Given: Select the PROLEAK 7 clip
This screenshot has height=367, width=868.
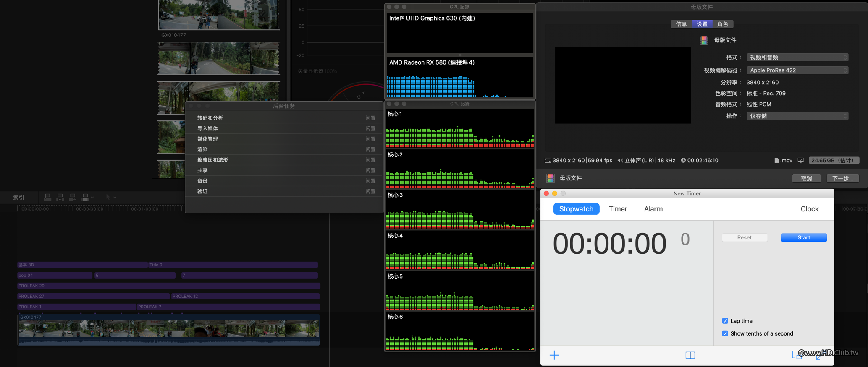Looking at the screenshot, I should [x=228, y=307].
